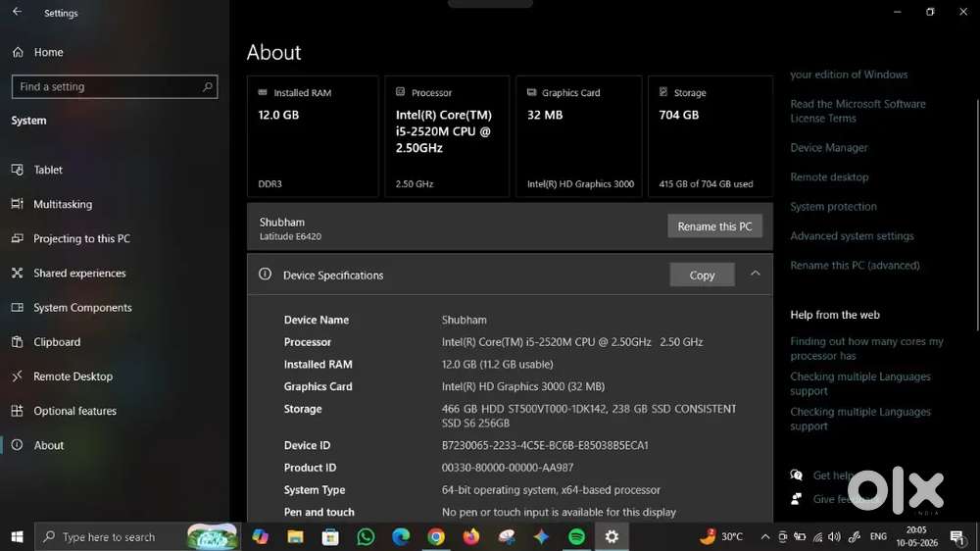Screen dimensions: 980x551
Task: Open Microsoft Store from the taskbar
Action: 330,536
